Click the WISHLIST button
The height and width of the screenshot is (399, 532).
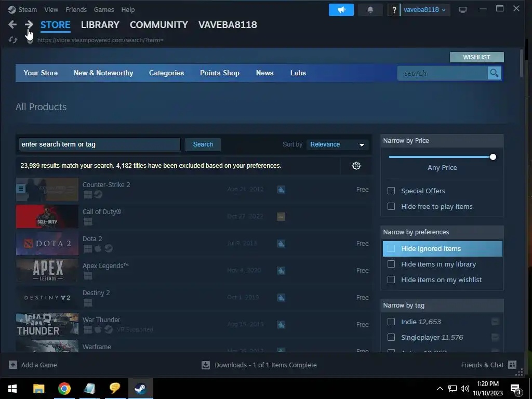477,57
